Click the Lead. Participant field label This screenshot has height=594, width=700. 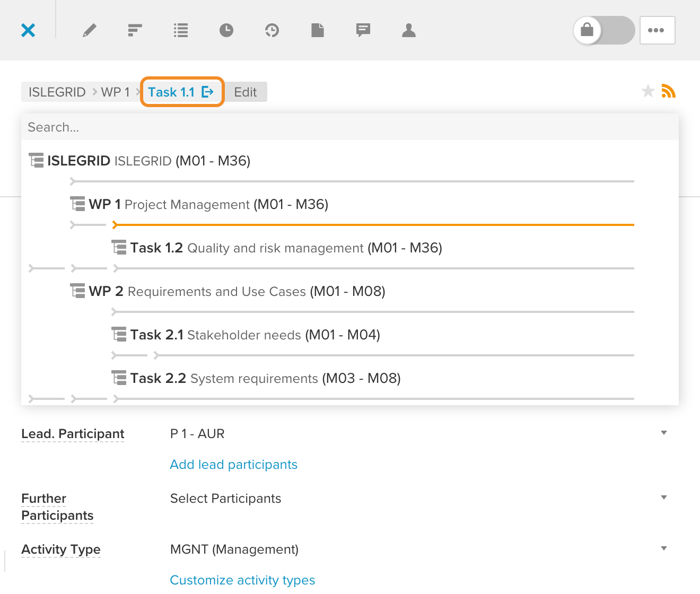[x=73, y=434]
